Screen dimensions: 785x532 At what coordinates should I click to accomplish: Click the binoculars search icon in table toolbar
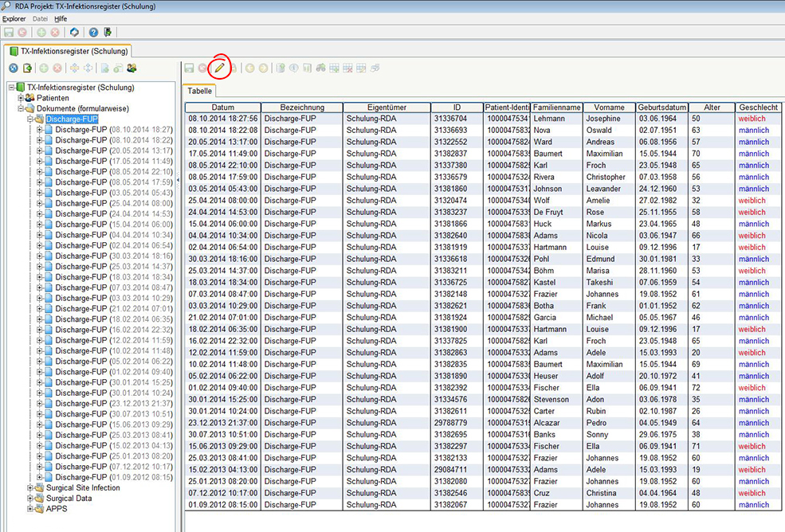point(321,68)
